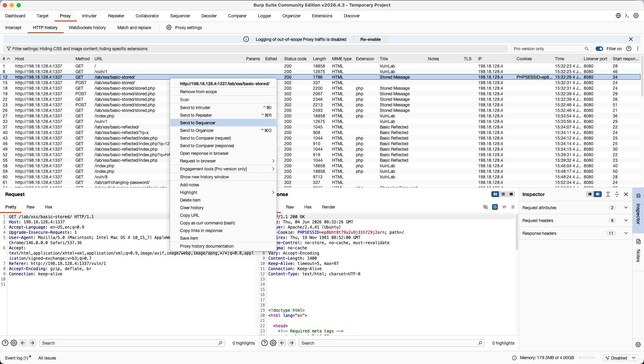Select the stacked top-bottom response layout button

(x=503, y=194)
